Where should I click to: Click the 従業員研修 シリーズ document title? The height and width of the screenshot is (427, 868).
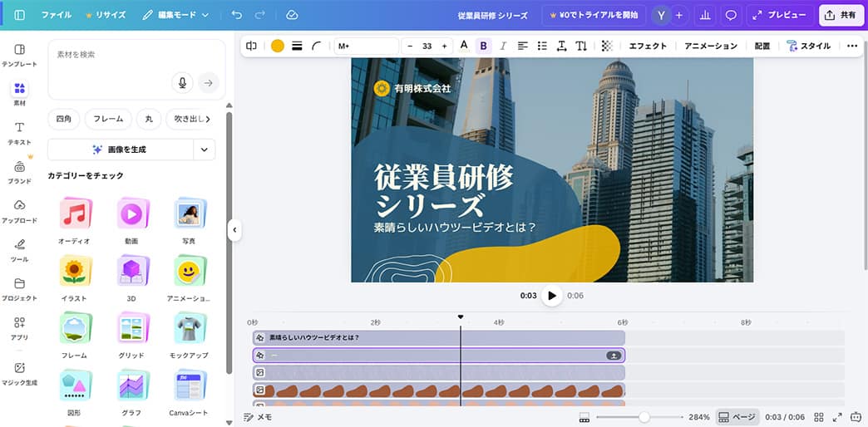click(493, 16)
